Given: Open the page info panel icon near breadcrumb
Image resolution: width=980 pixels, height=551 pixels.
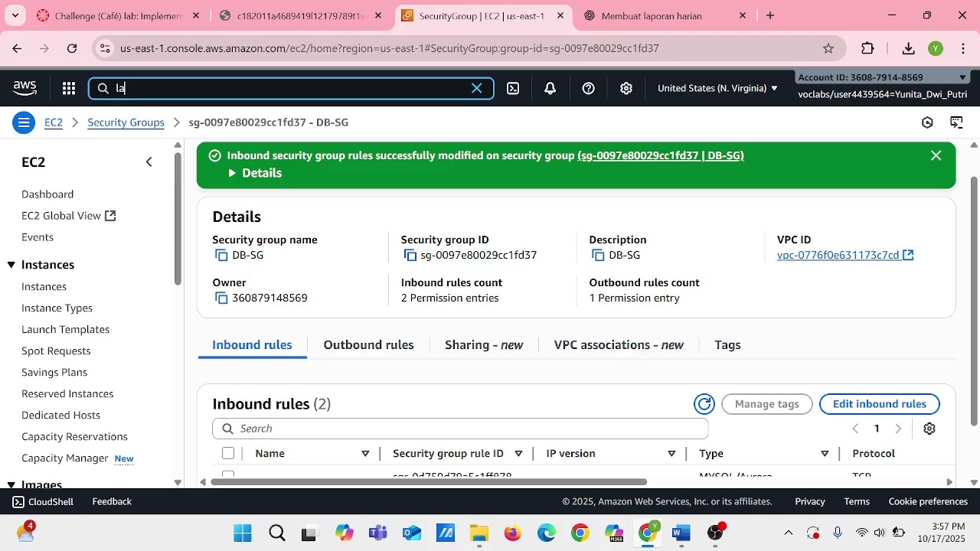Looking at the screenshot, I should point(927,122).
